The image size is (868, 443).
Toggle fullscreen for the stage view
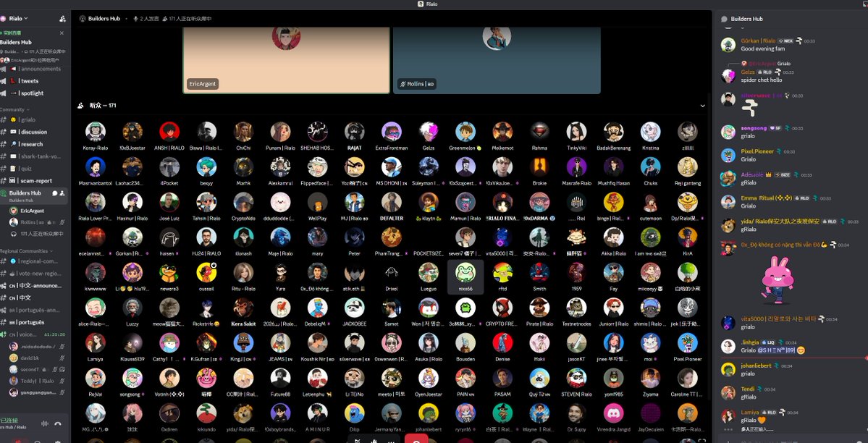[702, 441]
